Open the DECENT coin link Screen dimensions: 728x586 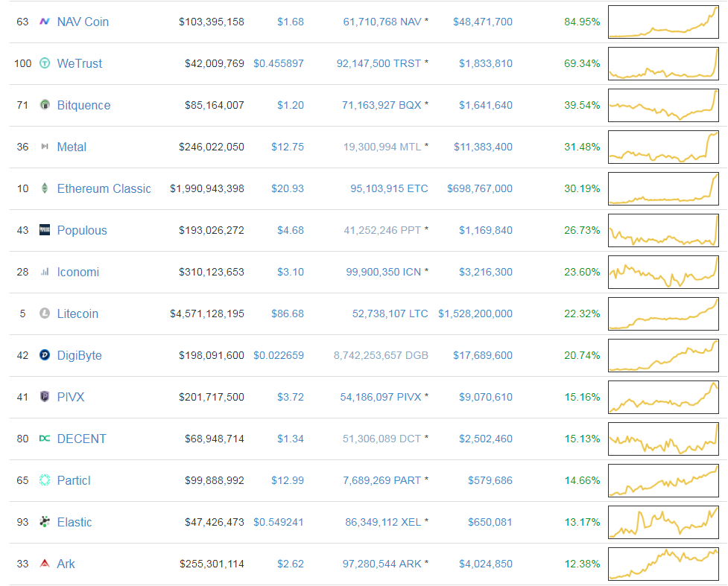[82, 439]
